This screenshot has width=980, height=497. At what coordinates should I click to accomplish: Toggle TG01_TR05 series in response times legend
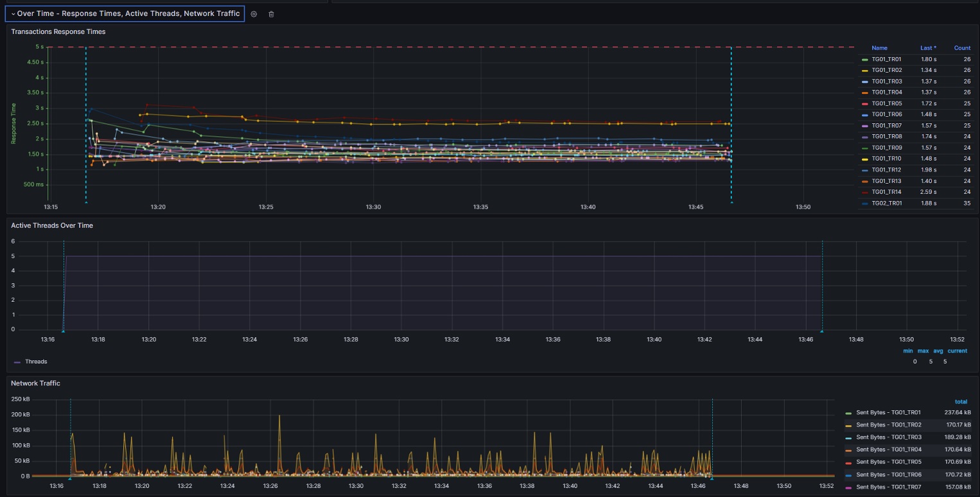pyautogui.click(x=887, y=103)
